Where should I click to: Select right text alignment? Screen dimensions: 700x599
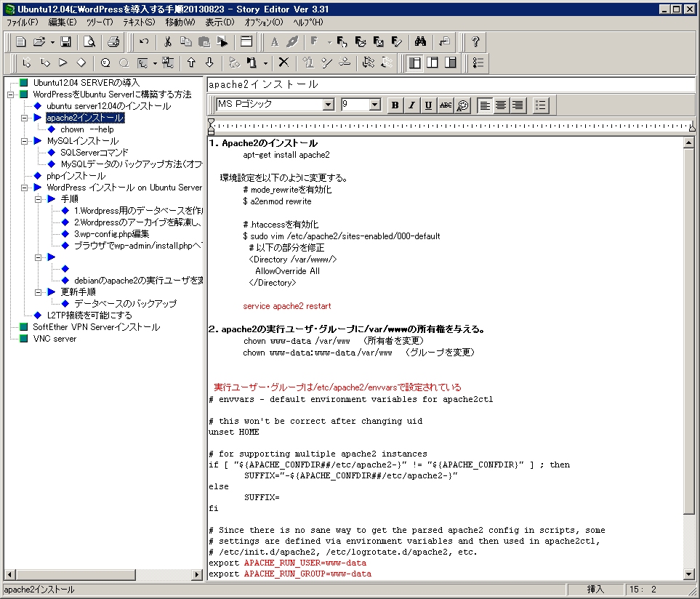click(518, 105)
